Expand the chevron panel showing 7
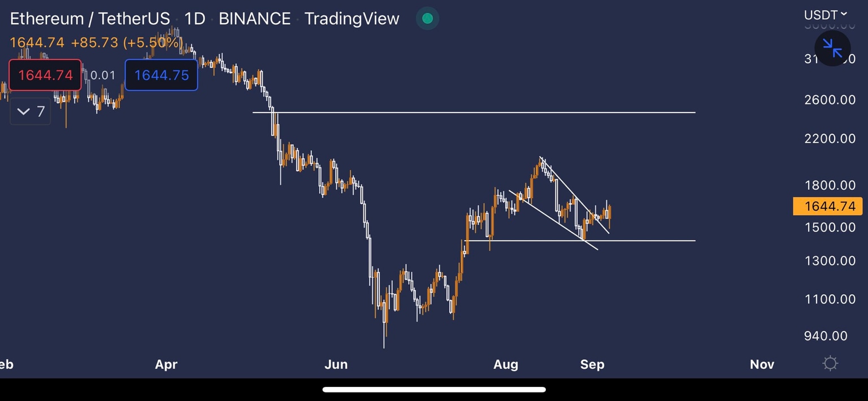 (30, 111)
